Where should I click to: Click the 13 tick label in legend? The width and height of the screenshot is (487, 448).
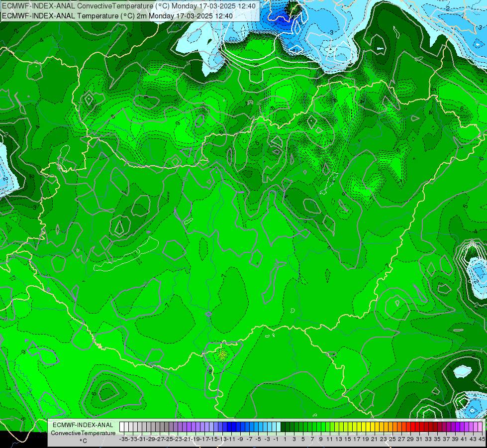(339, 439)
